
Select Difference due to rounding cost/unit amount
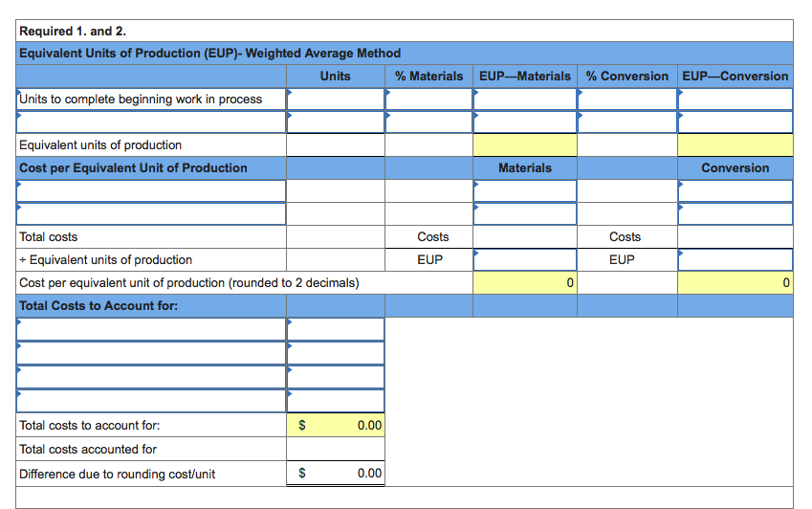[x=336, y=474]
